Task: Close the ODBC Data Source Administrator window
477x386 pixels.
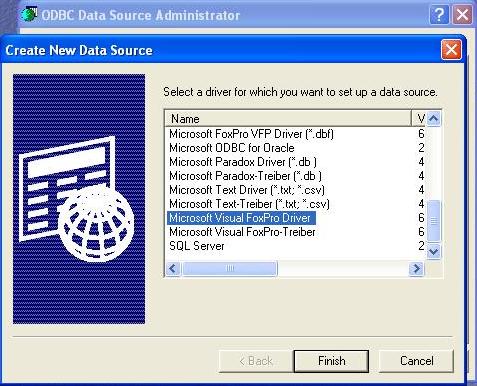Action: tap(462, 15)
